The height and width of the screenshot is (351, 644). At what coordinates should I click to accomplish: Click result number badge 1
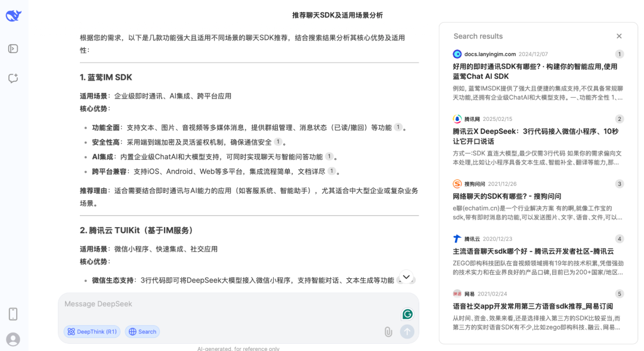[x=620, y=54]
